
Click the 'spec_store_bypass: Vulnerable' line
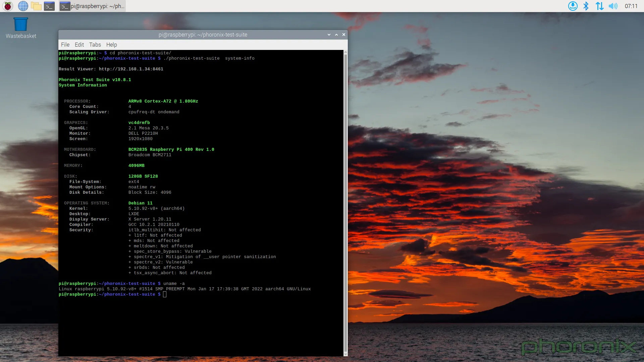tap(170, 251)
